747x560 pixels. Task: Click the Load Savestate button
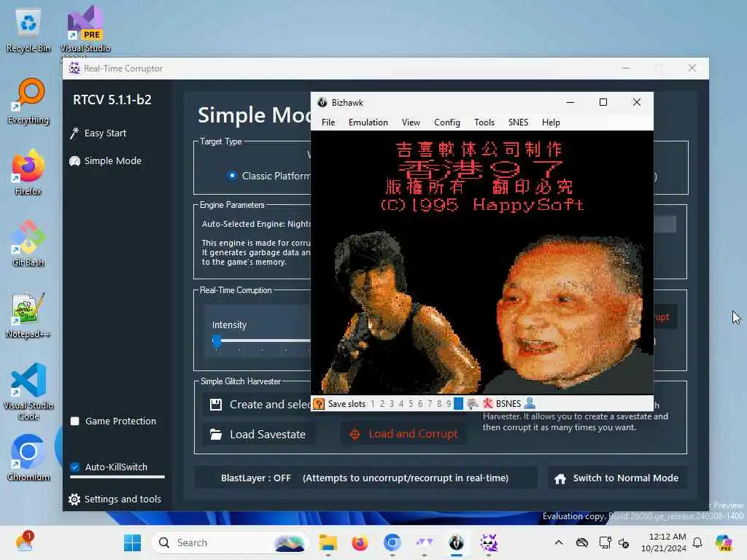[x=259, y=435]
